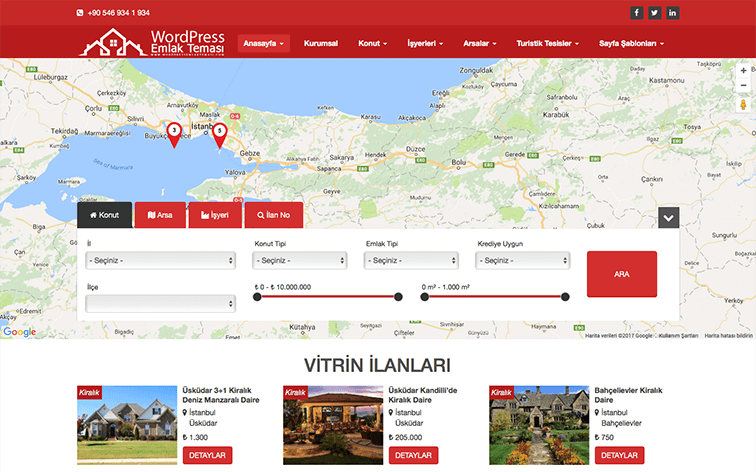
Task: Zoom out on the map
Action: click(743, 85)
